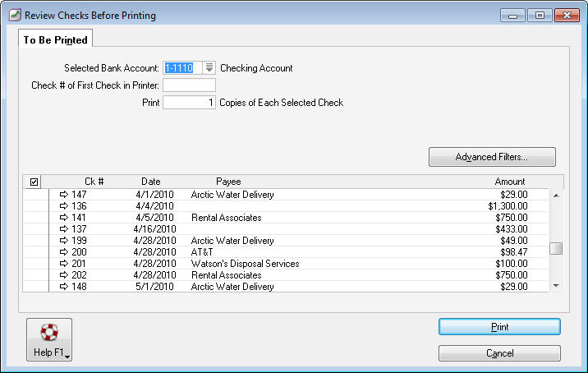The width and height of the screenshot is (588, 373).
Task: Close the Review Checks Before Printing window
Action: pyautogui.click(x=567, y=16)
